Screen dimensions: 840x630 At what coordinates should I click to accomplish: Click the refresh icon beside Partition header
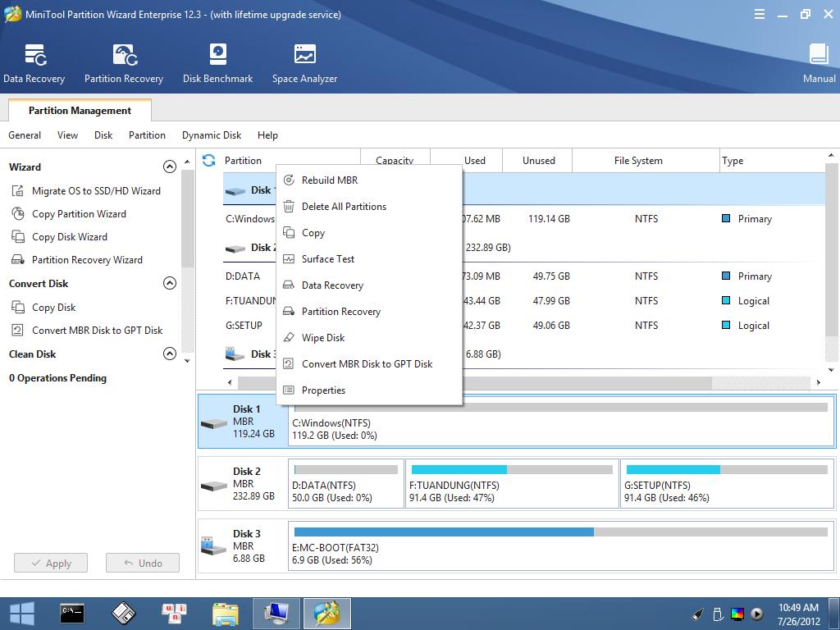pos(208,161)
